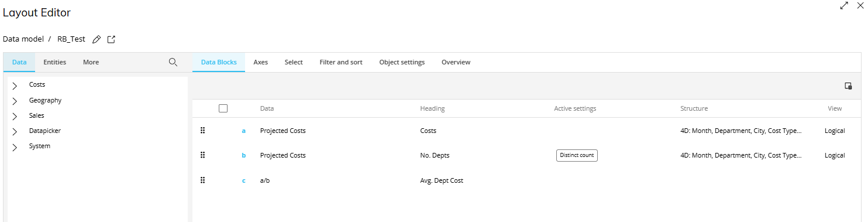Viewport: 868px width, 222px height.
Task: Click the 4D structure cell of block a
Action: tap(741, 131)
